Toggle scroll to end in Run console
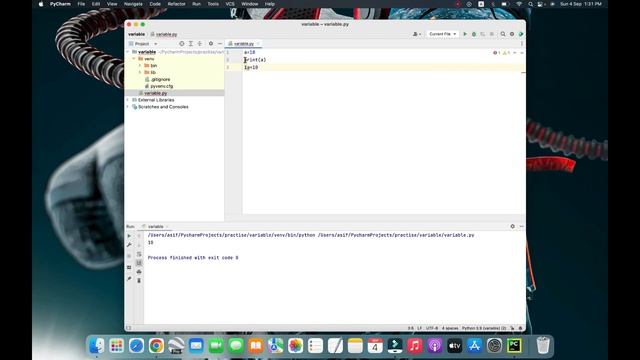Viewport: 640px width, 360px height. [139, 263]
